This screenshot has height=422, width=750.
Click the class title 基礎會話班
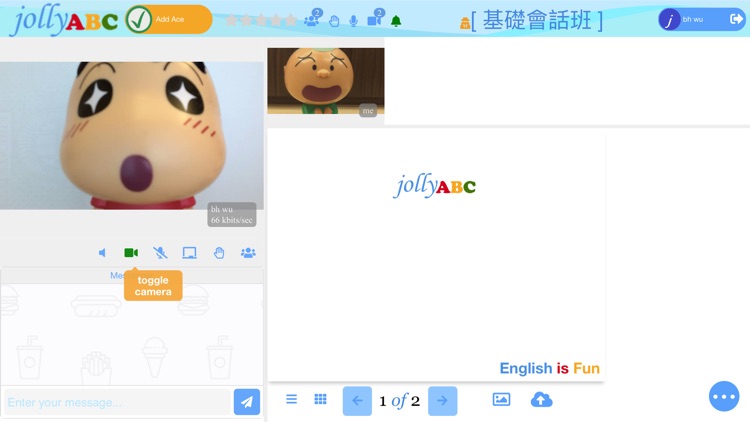(x=537, y=21)
